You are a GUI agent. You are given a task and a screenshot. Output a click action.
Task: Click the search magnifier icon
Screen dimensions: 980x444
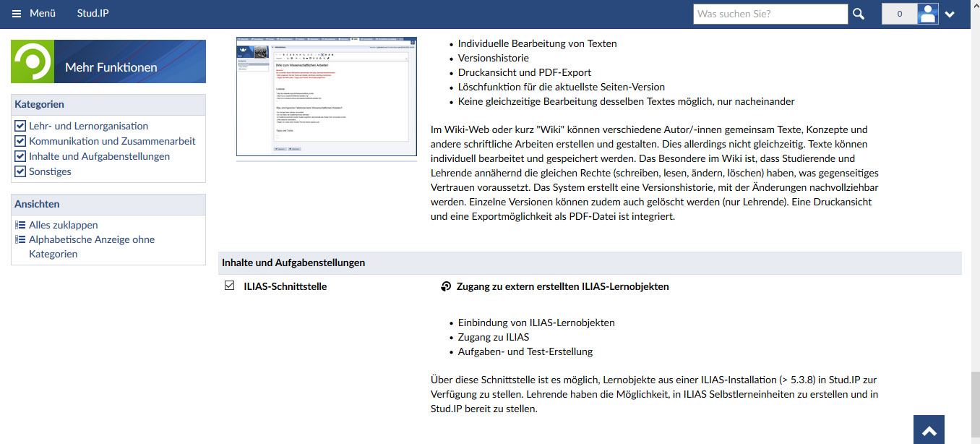point(859,14)
